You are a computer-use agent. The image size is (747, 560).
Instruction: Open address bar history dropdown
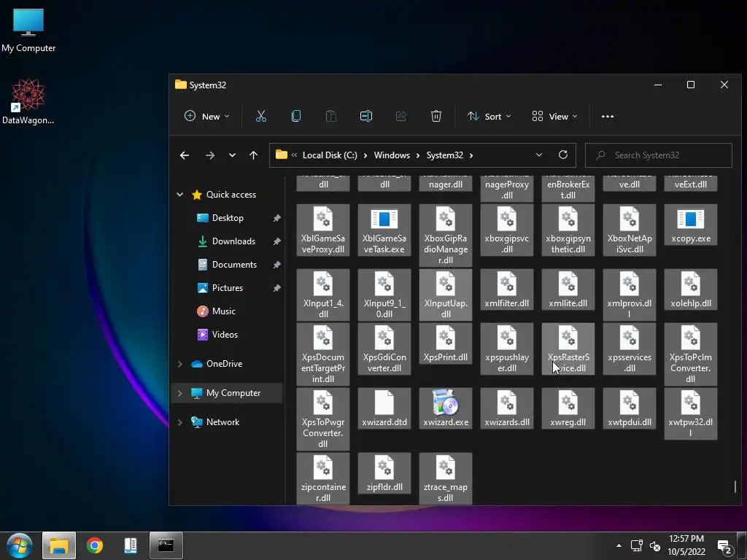tap(539, 155)
